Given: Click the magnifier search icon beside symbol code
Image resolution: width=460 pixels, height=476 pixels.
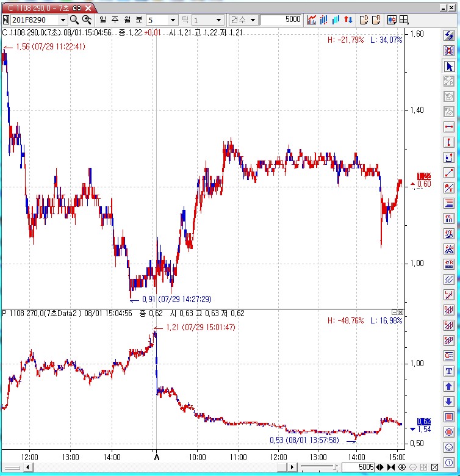Looking at the screenshot, I should point(74,20).
